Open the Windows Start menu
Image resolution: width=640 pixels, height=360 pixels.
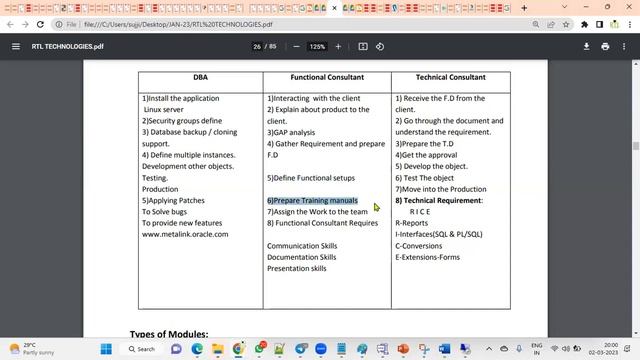(x=106, y=349)
